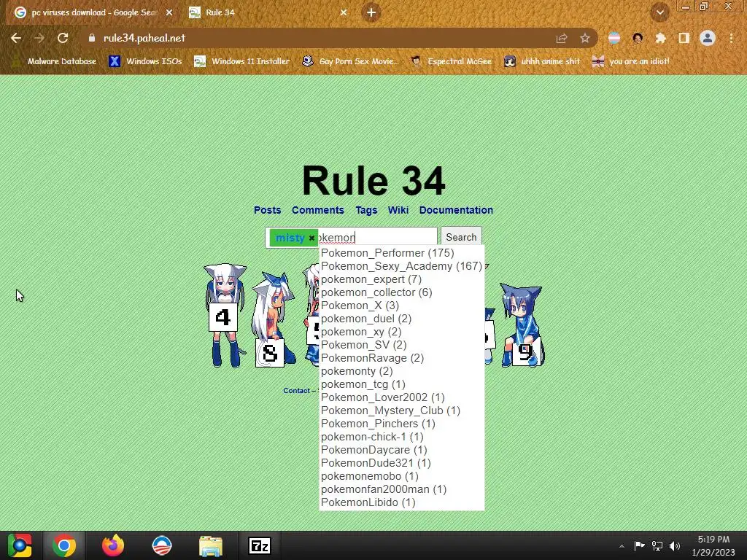Click the address bar URL rule34.paheal.net
This screenshot has width=747, height=560.
144,38
